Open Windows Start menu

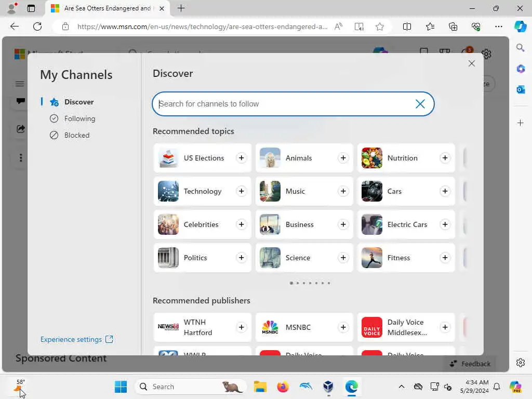click(121, 387)
